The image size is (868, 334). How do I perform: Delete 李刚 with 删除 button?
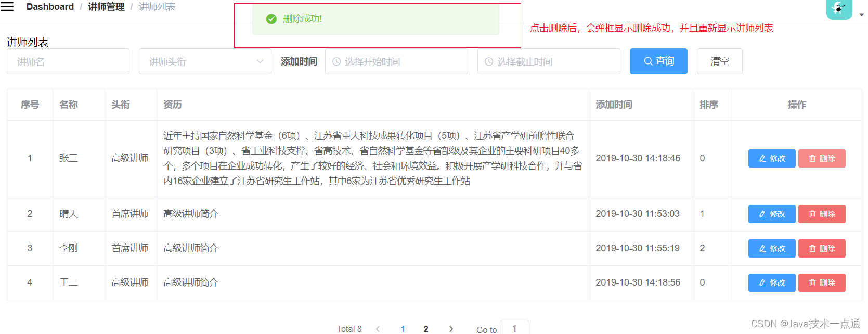pyautogui.click(x=822, y=249)
